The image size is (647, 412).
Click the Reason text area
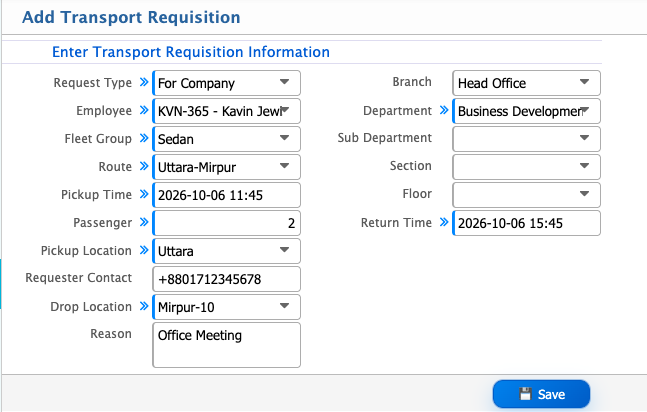click(227, 345)
